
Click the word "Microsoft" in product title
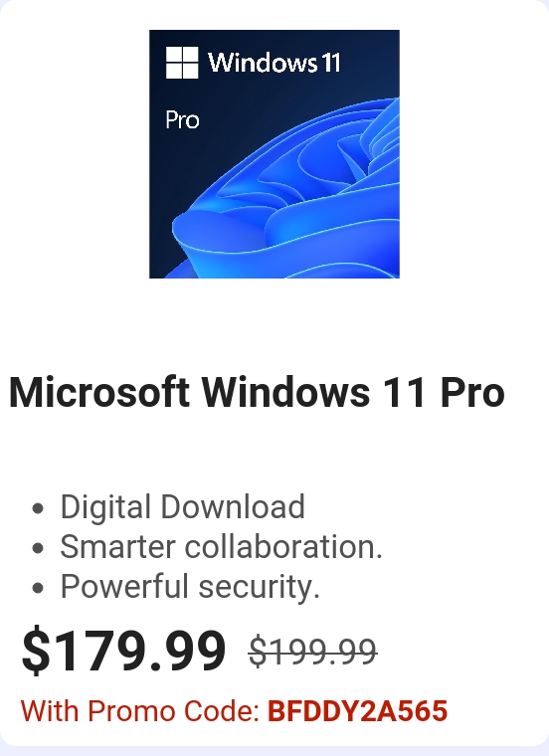pos(98,393)
